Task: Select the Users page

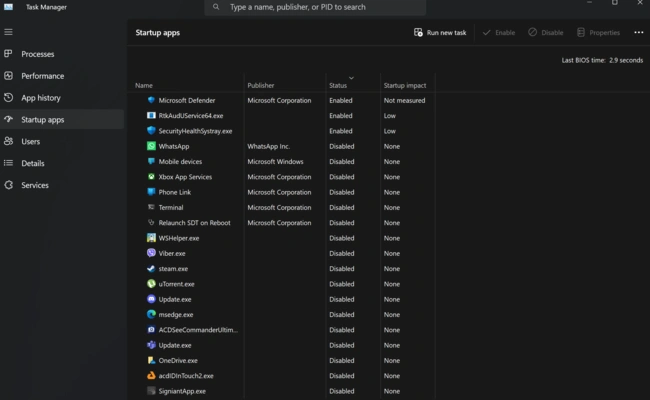Action: pyautogui.click(x=62, y=141)
